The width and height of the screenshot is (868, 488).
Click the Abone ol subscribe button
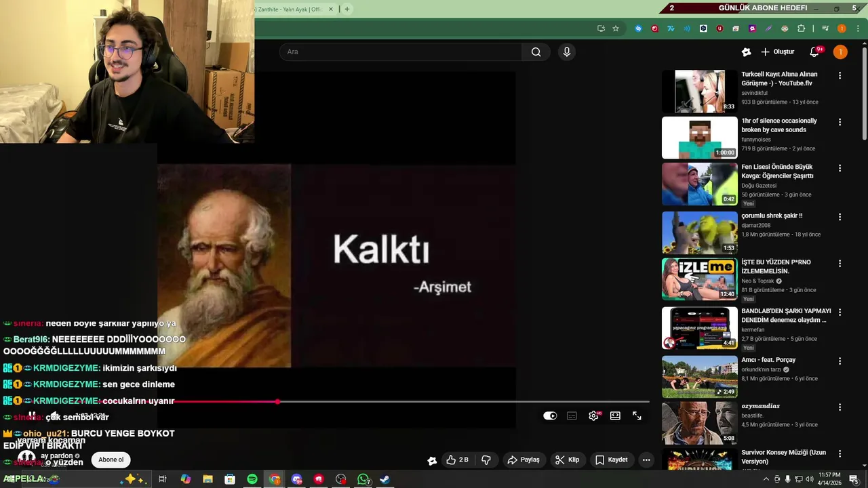pyautogui.click(x=111, y=460)
